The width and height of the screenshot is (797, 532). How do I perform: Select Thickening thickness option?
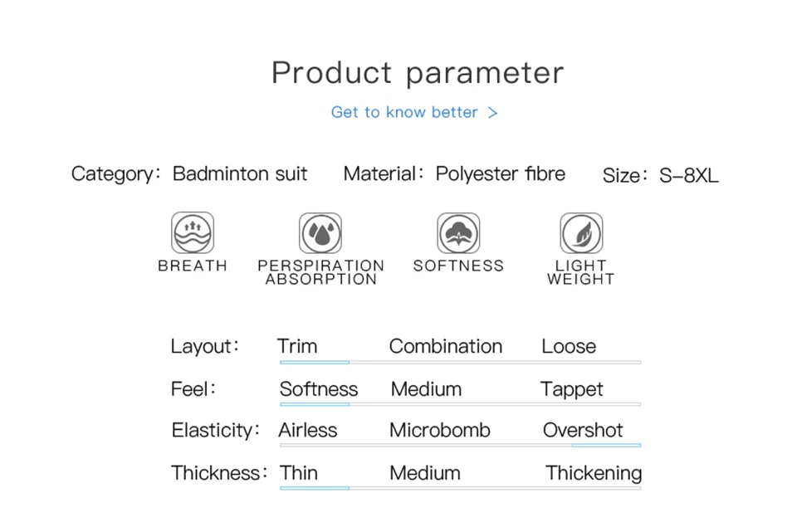pyautogui.click(x=593, y=474)
